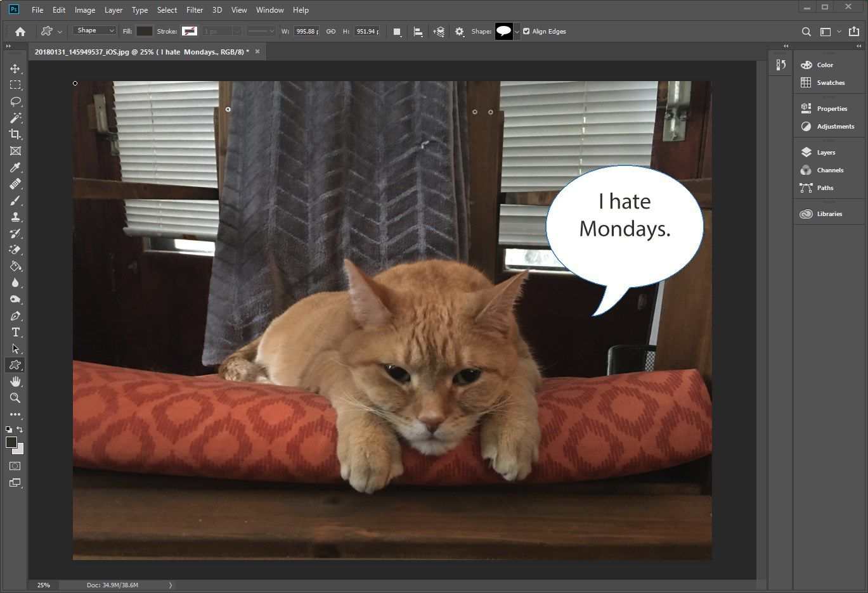Expand the status bar info arrow
The height and width of the screenshot is (593, 868).
[170, 585]
